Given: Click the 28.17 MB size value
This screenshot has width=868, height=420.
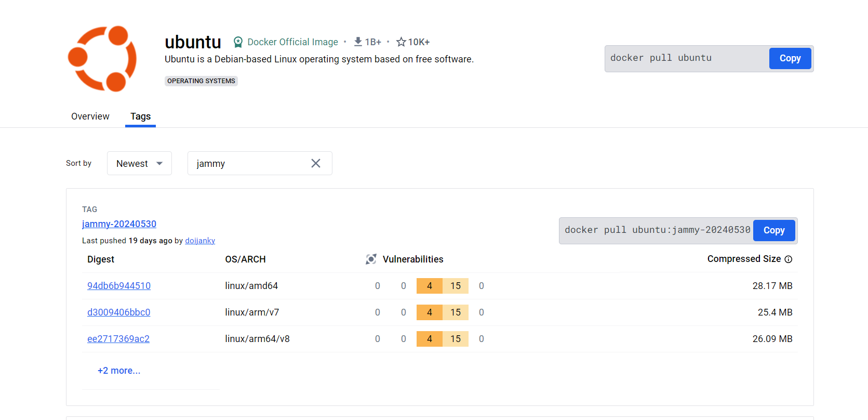Looking at the screenshot, I should click(x=772, y=286).
